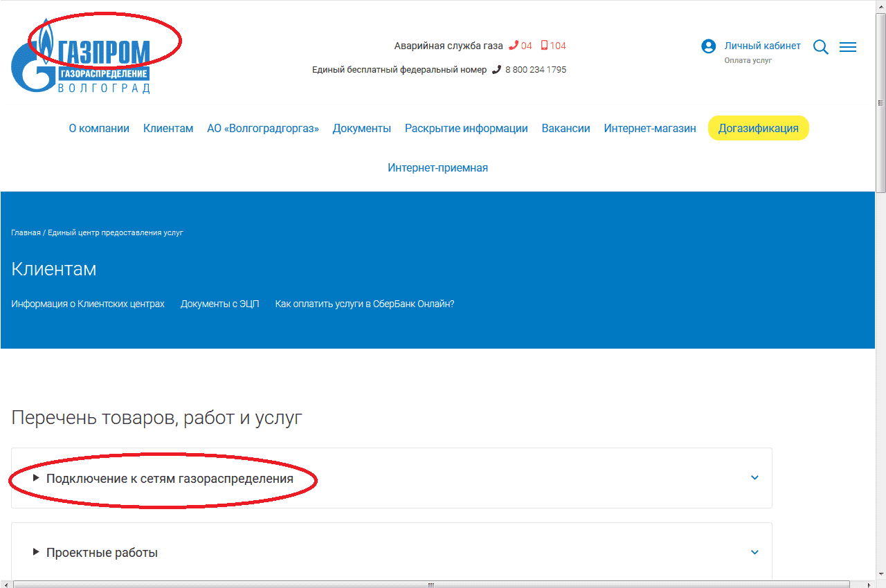Click chevron on 'Подключение к сетям' row
The image size is (886, 588).
pyautogui.click(x=754, y=478)
